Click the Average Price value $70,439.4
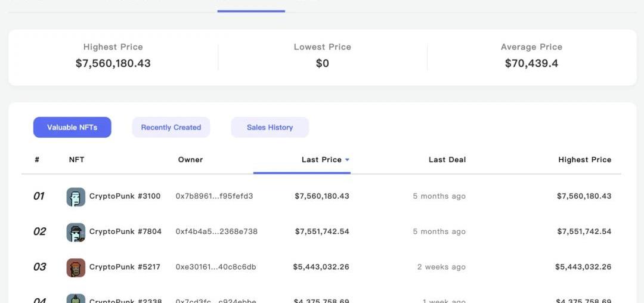 point(531,63)
